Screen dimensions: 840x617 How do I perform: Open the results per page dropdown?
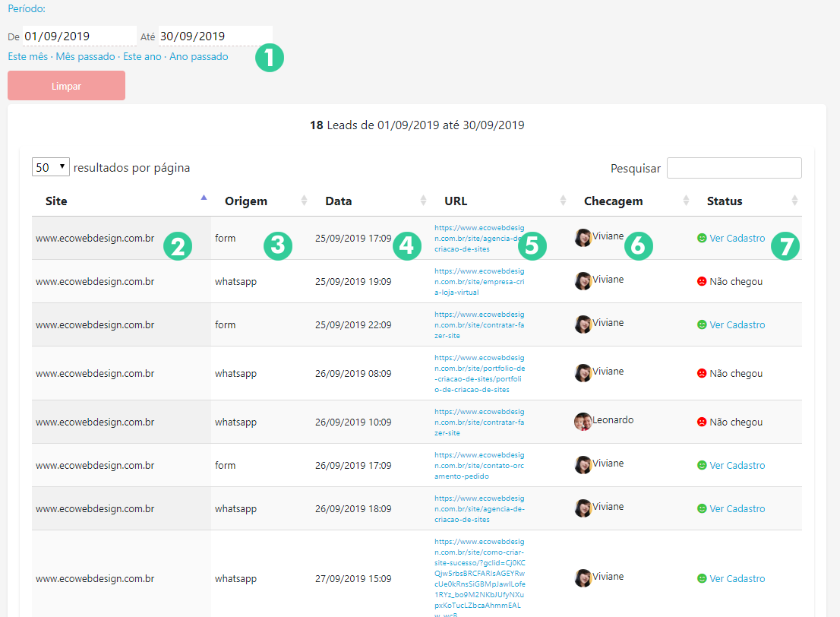pyautogui.click(x=51, y=167)
